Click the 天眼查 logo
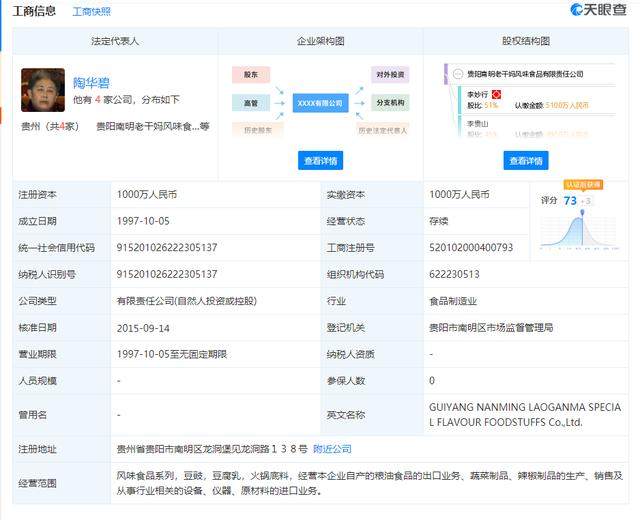The height and width of the screenshot is (520, 640). tap(598, 10)
